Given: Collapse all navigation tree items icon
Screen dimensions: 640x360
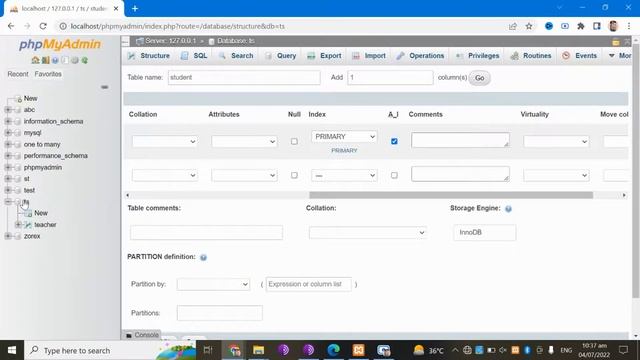Looking at the screenshot, I should (104, 87).
